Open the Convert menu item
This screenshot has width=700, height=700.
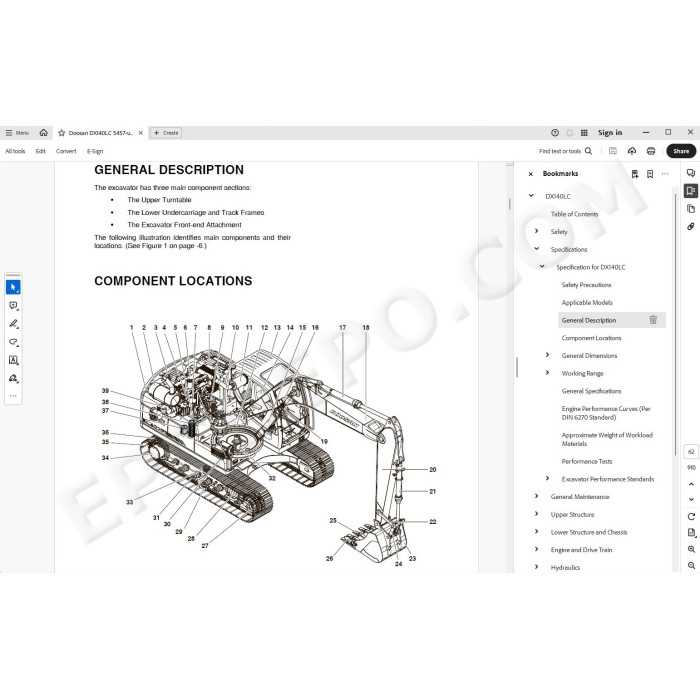[66, 151]
